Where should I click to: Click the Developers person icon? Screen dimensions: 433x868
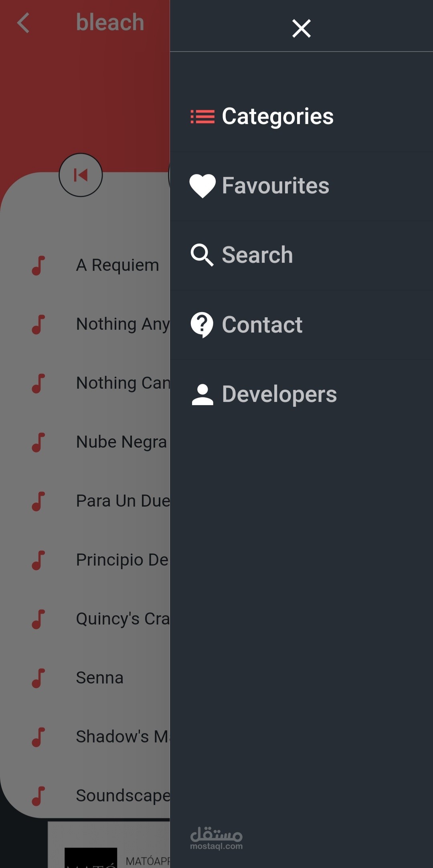202,394
